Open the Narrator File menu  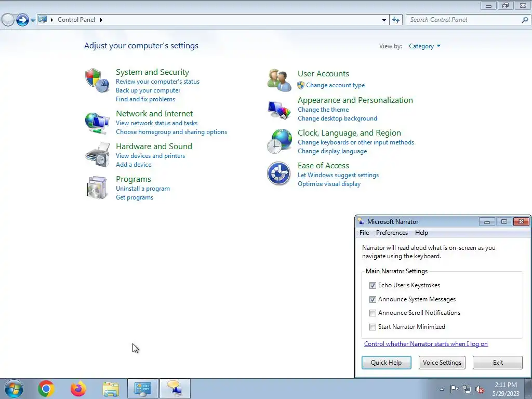[364, 233]
